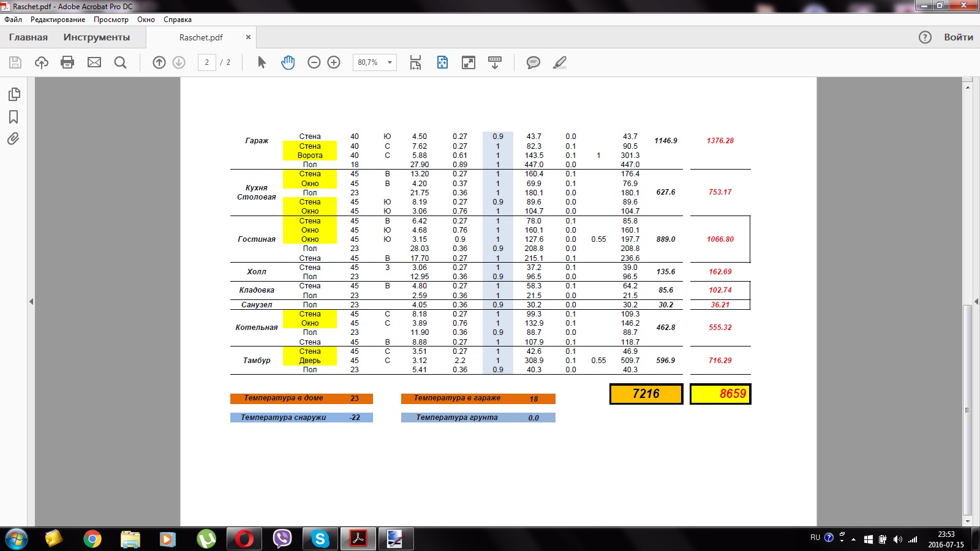Open the Справка menu

[x=178, y=20]
